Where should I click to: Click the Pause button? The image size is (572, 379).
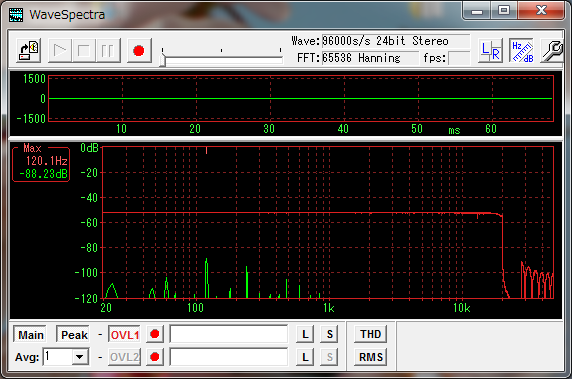108,51
